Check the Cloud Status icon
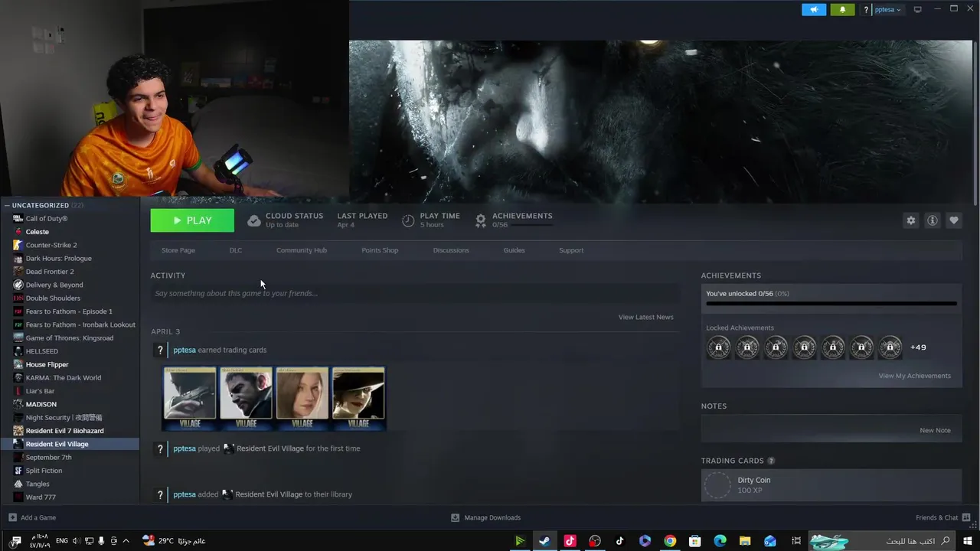Image resolution: width=980 pixels, height=551 pixels. [254, 221]
